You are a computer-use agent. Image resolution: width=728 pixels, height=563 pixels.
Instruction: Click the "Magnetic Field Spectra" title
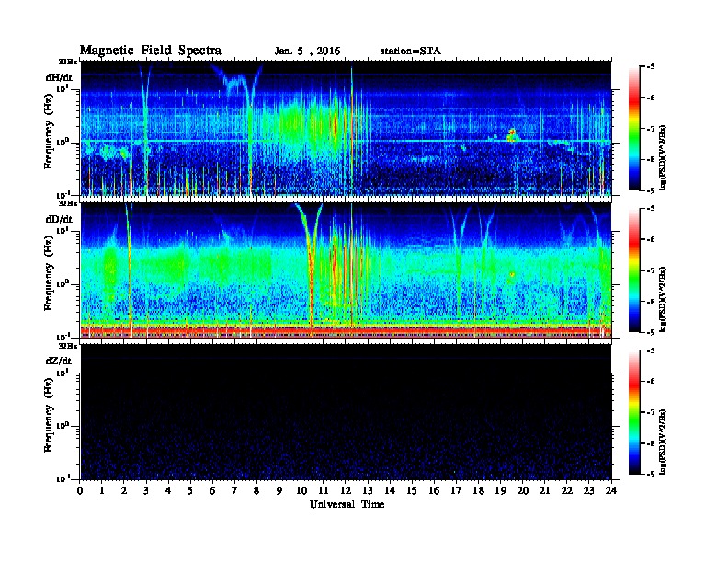151,51
